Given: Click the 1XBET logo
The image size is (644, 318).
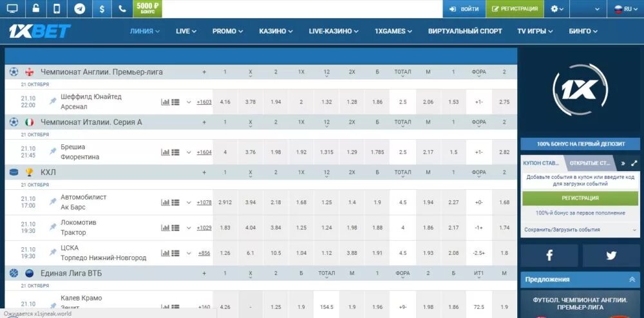Looking at the screenshot, I should (40, 31).
